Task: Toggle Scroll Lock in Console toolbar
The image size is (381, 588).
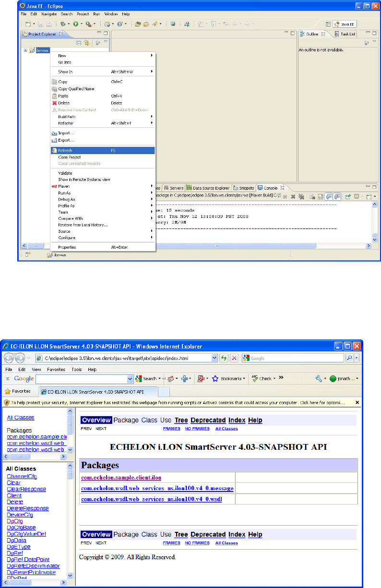Action: (x=320, y=196)
